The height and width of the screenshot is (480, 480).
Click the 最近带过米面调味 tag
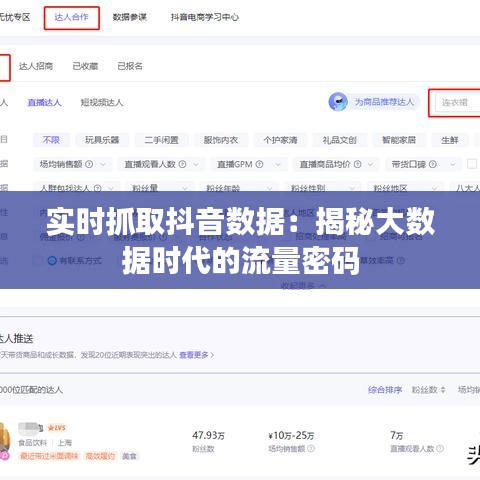pos(49,456)
